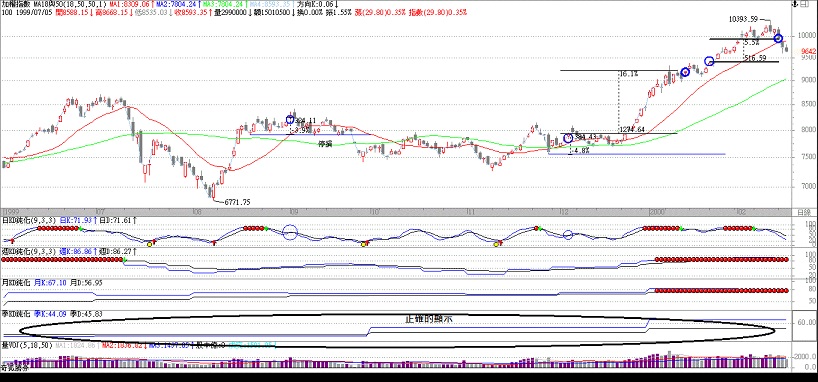
Task: Select the monthly KD panel title
Action: point(16,282)
